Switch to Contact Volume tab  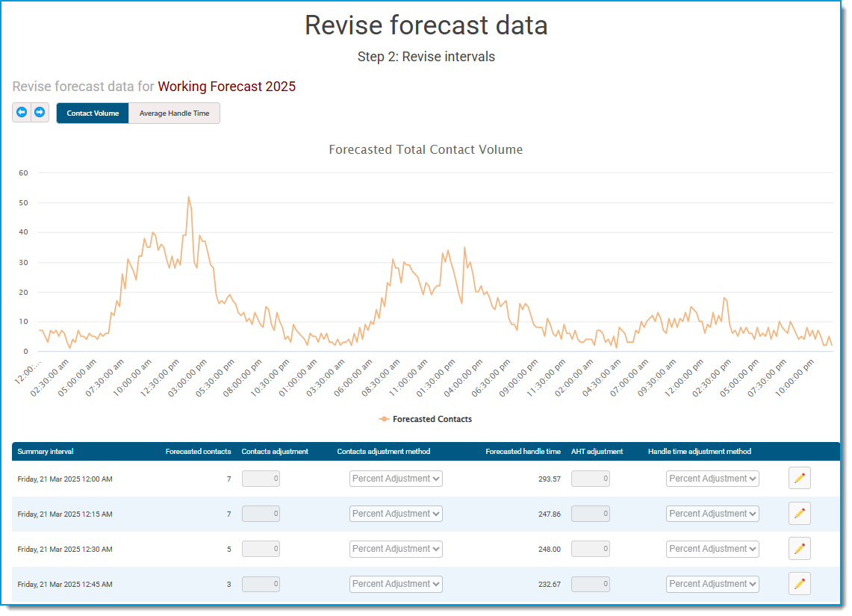click(x=93, y=113)
